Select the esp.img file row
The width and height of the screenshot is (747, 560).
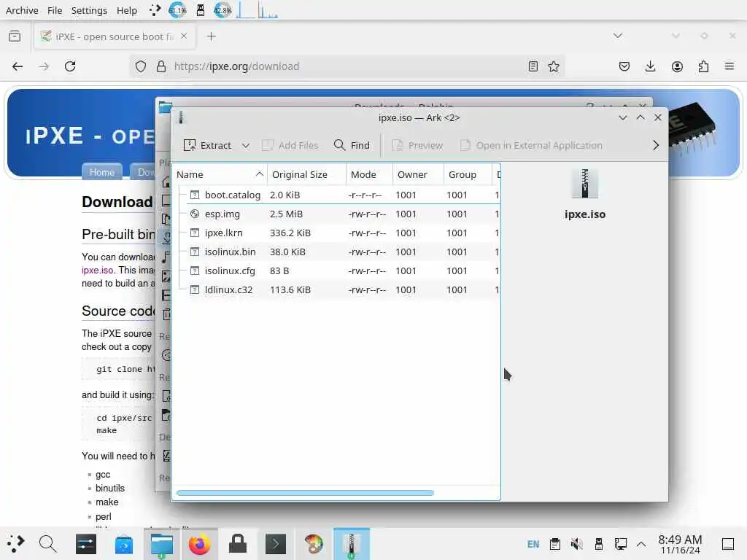coord(337,214)
